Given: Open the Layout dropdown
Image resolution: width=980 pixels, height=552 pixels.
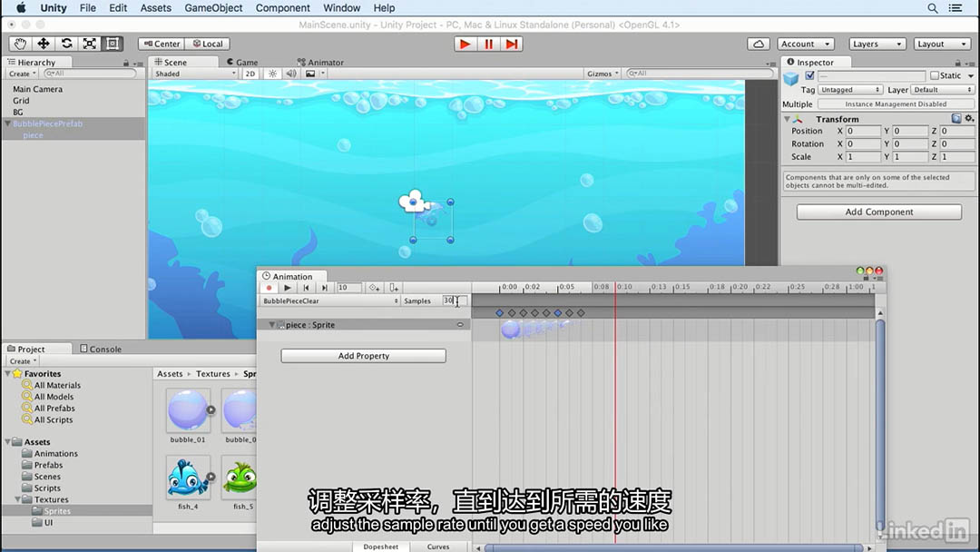Looking at the screenshot, I should click(943, 44).
